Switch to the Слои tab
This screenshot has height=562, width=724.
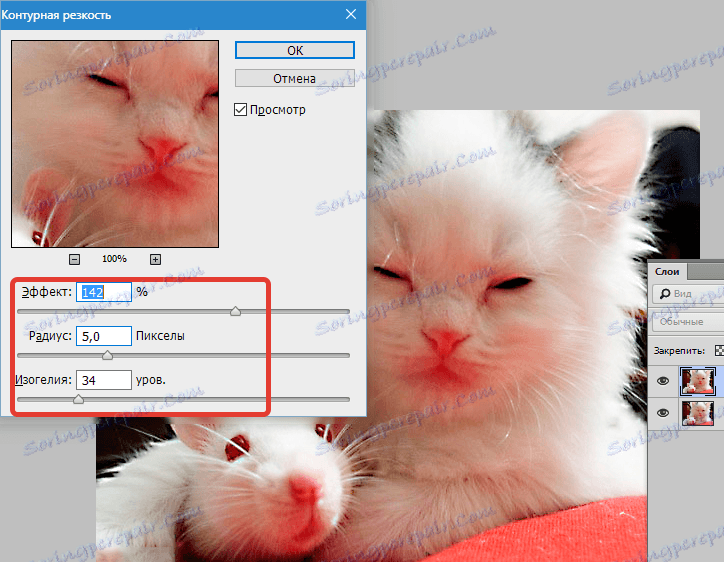point(667,272)
